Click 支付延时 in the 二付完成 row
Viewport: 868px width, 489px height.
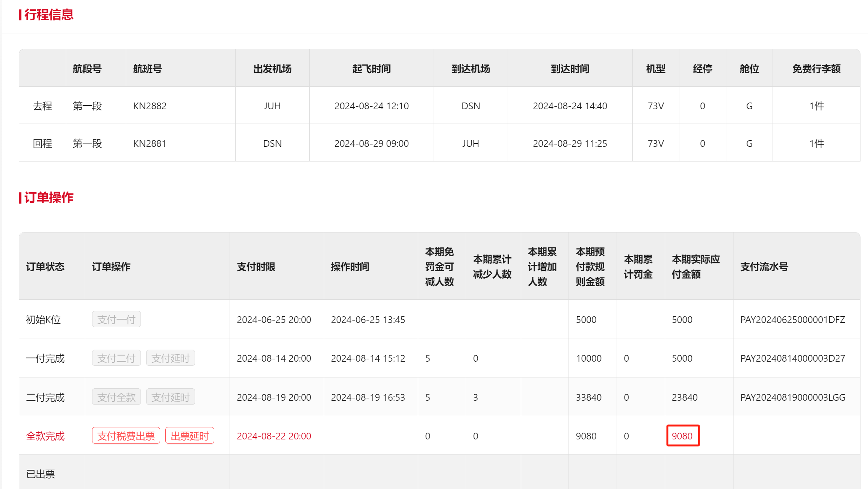coord(170,397)
